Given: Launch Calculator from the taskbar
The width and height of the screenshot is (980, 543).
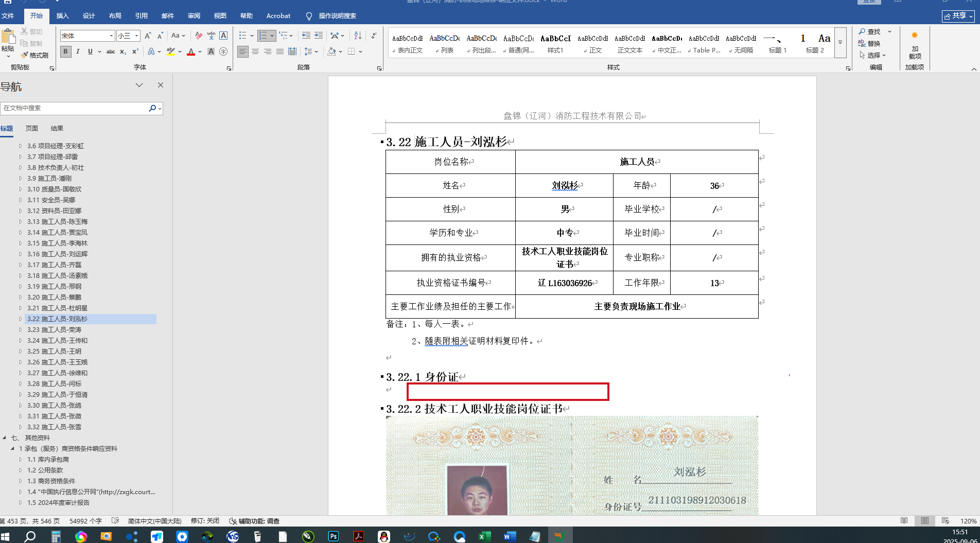Looking at the screenshot, I should [56, 536].
